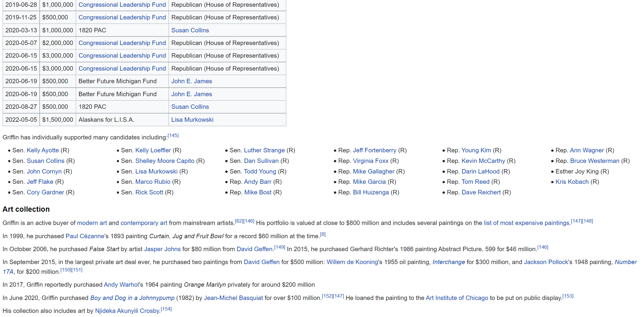This screenshot has height=317, width=644.
Task: Open Kevin McCarthy link
Action: (483, 161)
